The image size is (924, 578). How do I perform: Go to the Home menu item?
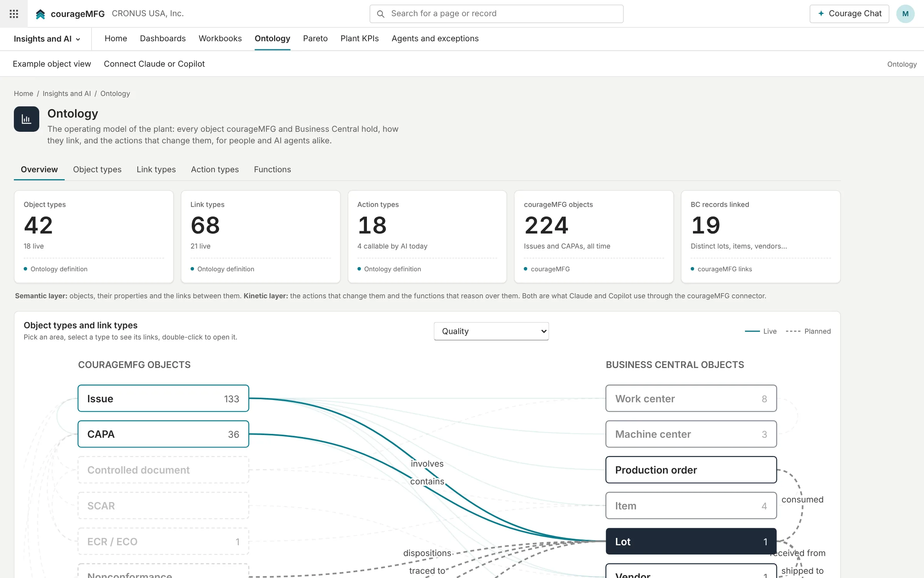click(116, 39)
